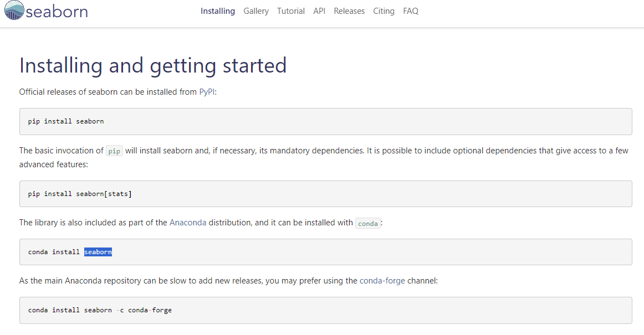644x335 pixels.
Task: View the Releases page
Action: 349,11
